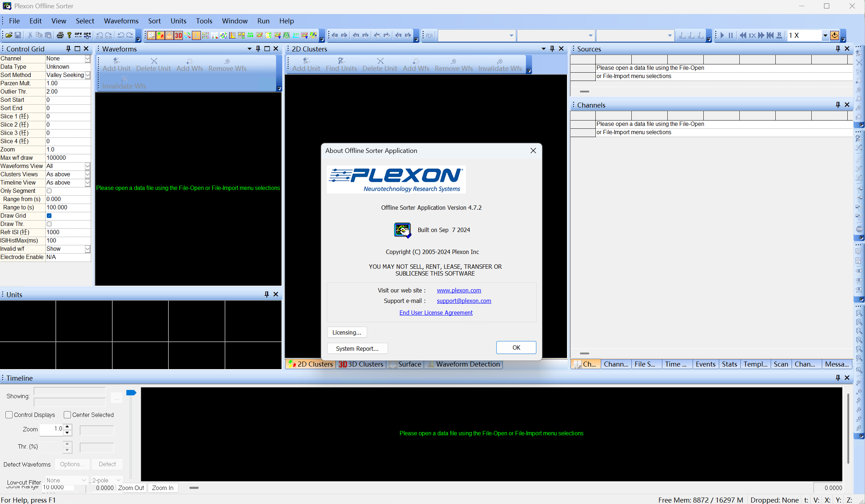Click the jump-to-start playback icon

click(x=770, y=35)
